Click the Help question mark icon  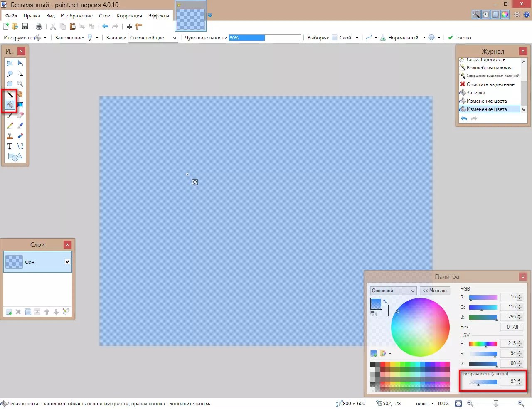[x=527, y=15]
